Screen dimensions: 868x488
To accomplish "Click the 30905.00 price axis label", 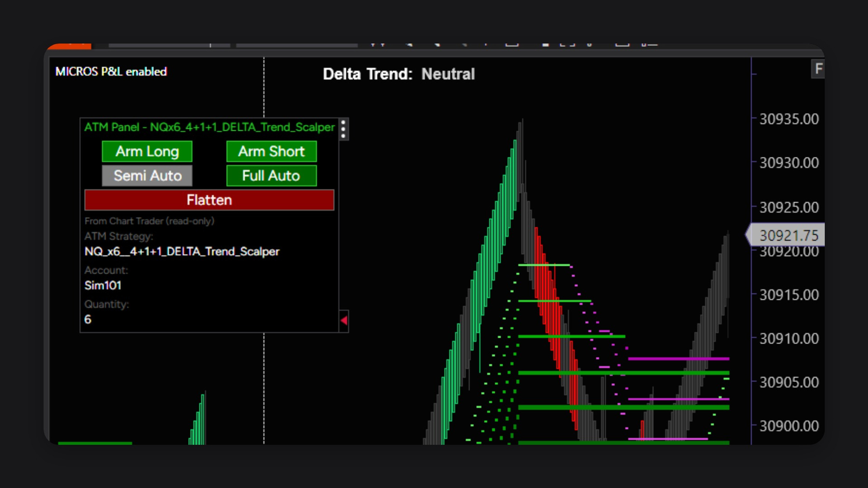I will tap(789, 382).
